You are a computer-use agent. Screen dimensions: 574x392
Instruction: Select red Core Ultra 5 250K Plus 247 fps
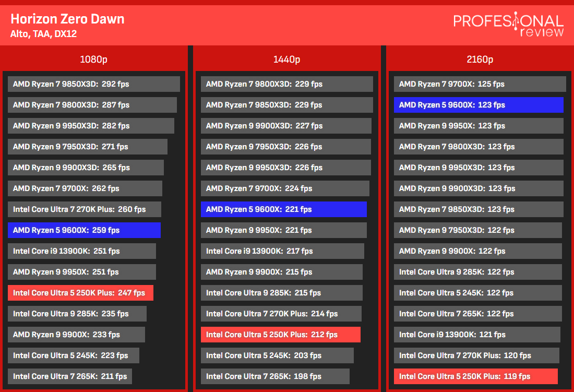(80, 292)
